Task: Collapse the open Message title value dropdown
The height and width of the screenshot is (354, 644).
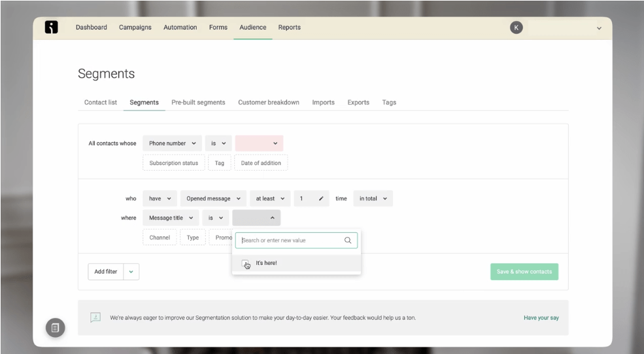Action: [x=256, y=218]
